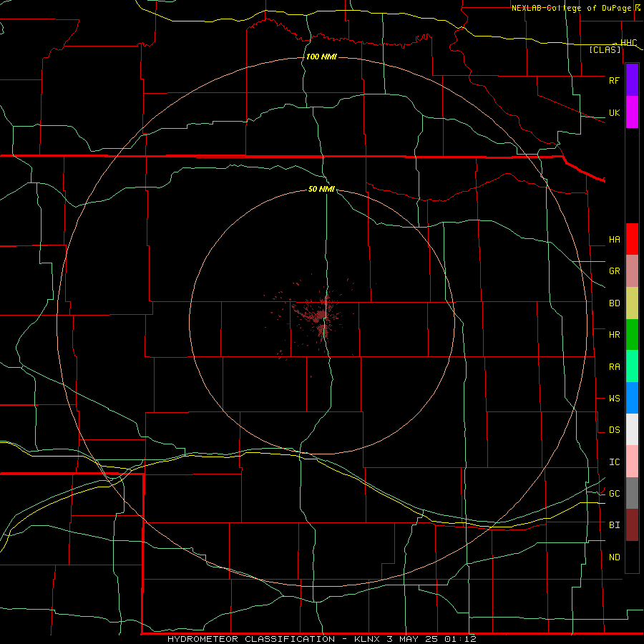
Task: Click the RF legend label text
Action: tap(614, 80)
